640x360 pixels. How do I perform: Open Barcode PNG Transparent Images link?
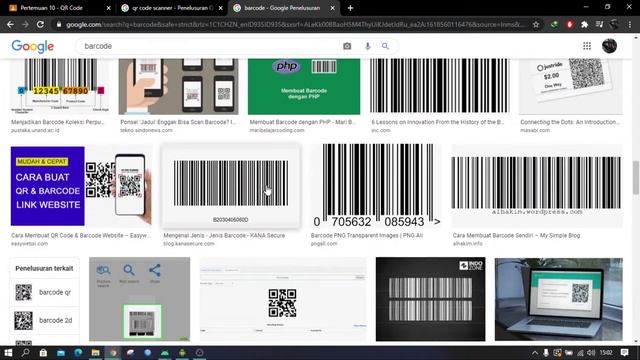[x=367, y=236]
